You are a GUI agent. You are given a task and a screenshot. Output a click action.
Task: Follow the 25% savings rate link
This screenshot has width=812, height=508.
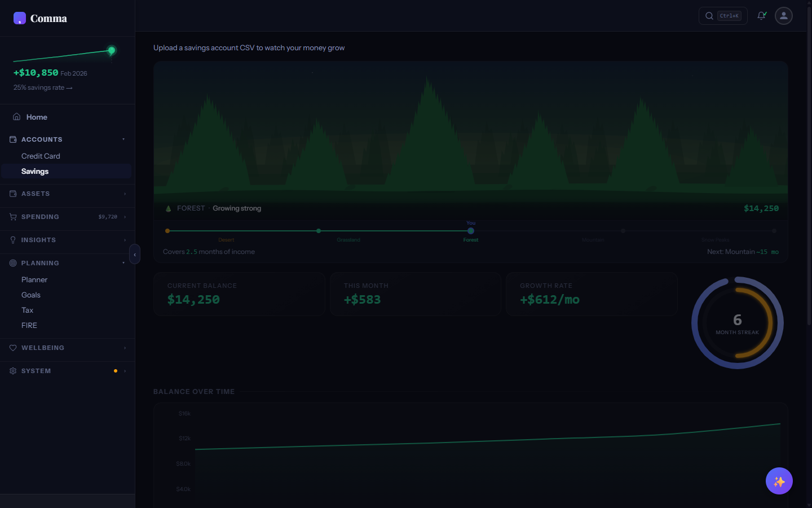pos(43,87)
